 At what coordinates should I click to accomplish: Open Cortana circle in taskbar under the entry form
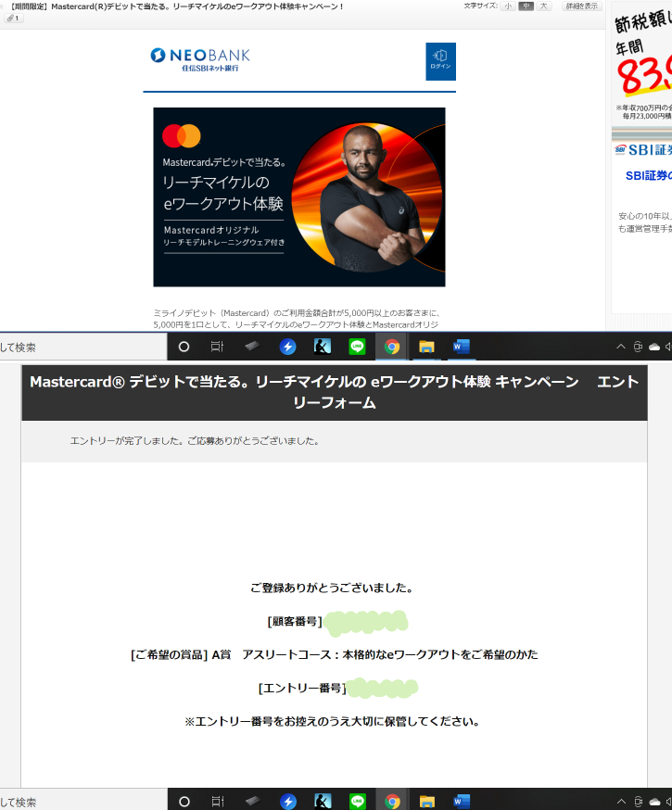184,802
